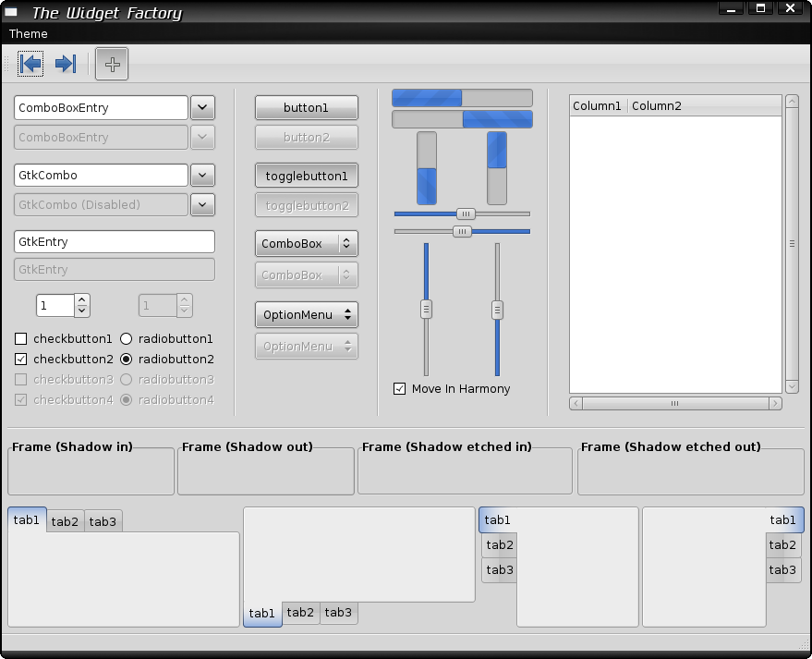Viewport: 812px width, 659px height.
Task: Switch to tab2 in top-tabbed notebook
Action: [x=66, y=521]
